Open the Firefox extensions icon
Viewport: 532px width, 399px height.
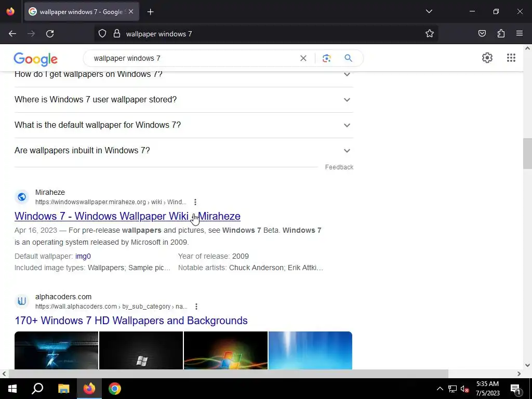pos(501,34)
